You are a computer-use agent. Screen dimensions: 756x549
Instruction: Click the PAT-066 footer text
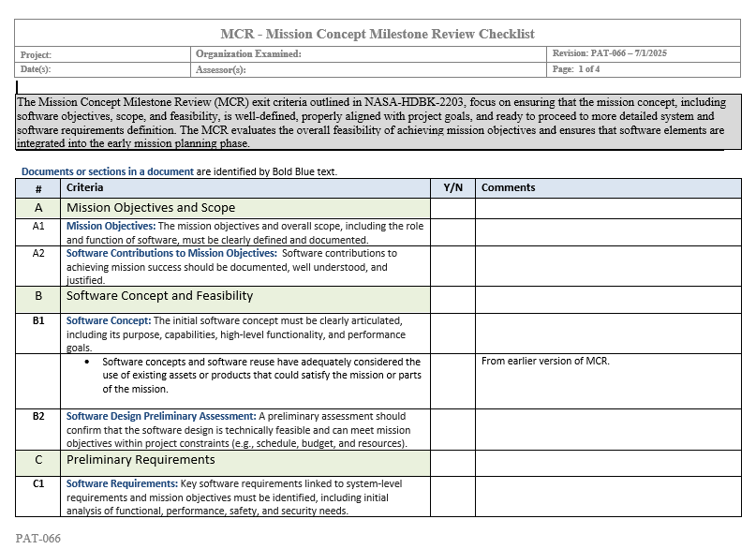(38, 539)
